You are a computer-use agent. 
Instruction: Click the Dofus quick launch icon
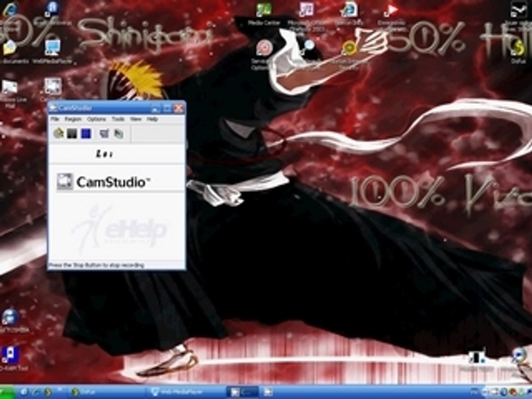coord(48,392)
